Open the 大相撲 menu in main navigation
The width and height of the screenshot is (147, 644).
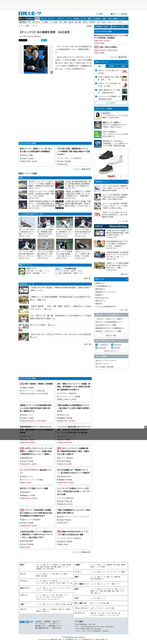pos(76,19)
